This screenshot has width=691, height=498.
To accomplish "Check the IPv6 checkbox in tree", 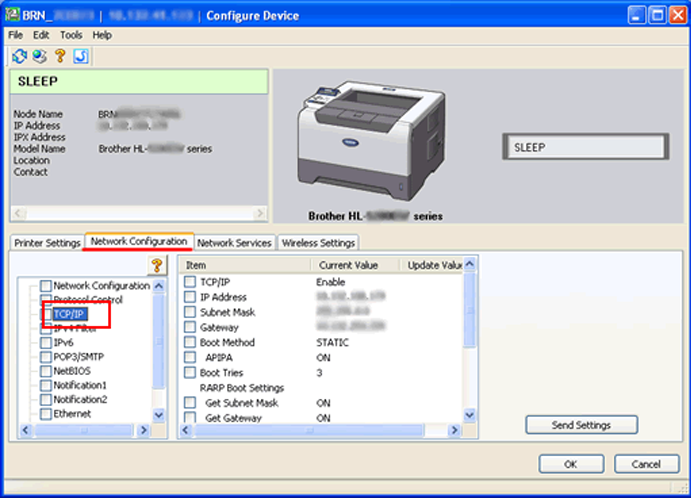I will (x=45, y=342).
